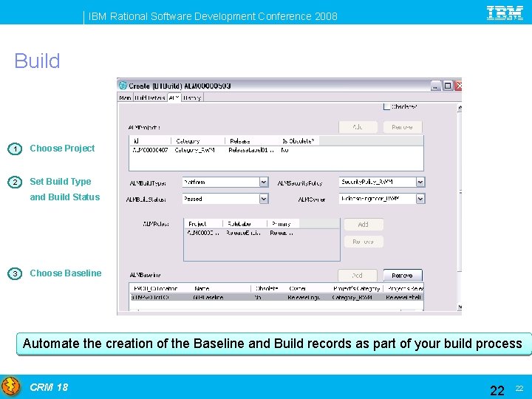532x399 pixels.
Task: Click Add button in ALMBaseline section
Action: tap(358, 275)
